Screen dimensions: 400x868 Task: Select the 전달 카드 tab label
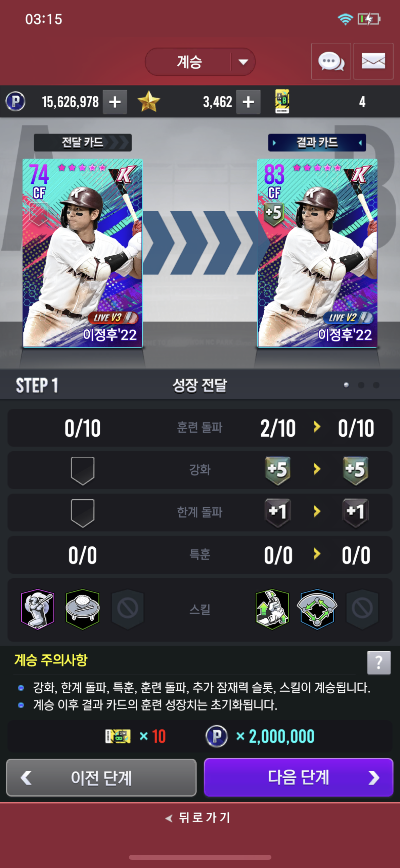82,142
